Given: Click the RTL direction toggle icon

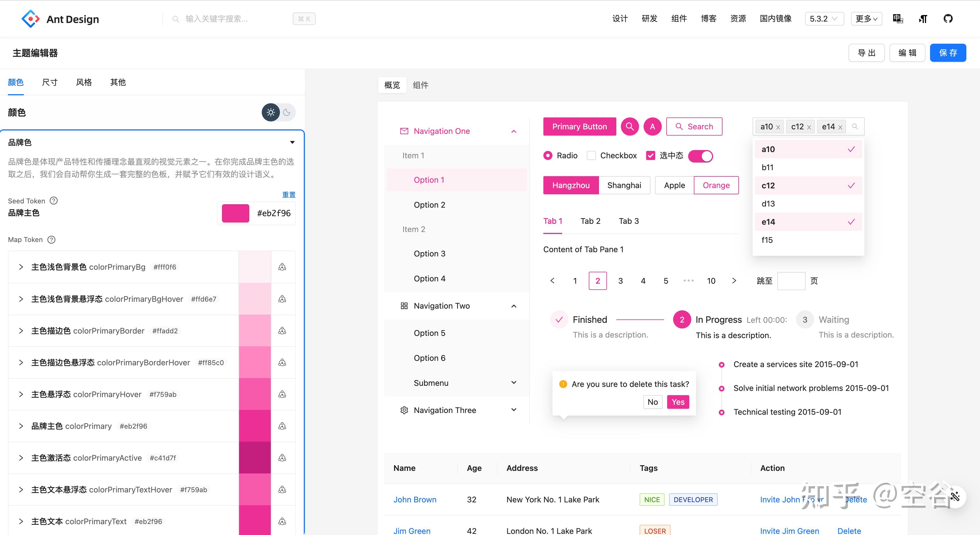Looking at the screenshot, I should coord(923,19).
